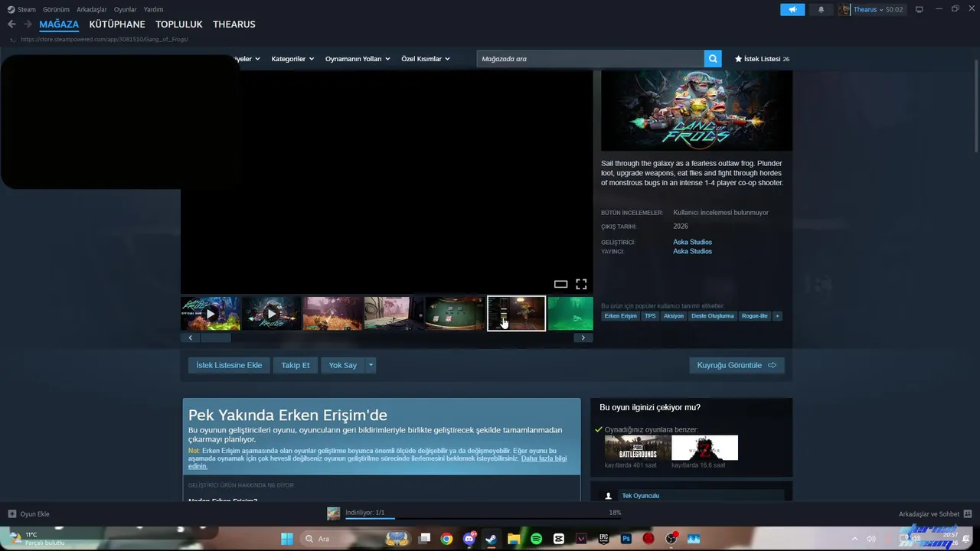Image resolution: width=980 pixels, height=551 pixels.
Task: Expand the Yok Say dropdown arrow
Action: tap(371, 365)
